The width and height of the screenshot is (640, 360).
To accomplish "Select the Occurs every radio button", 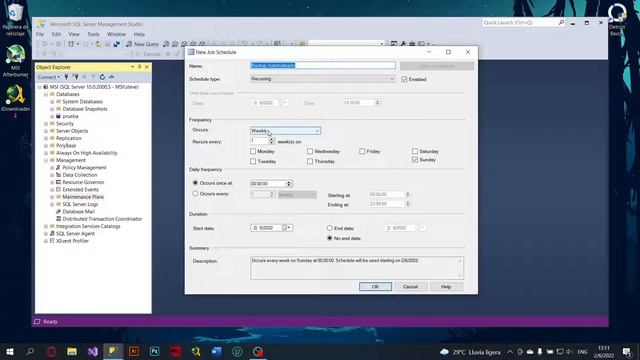I will [x=196, y=193].
